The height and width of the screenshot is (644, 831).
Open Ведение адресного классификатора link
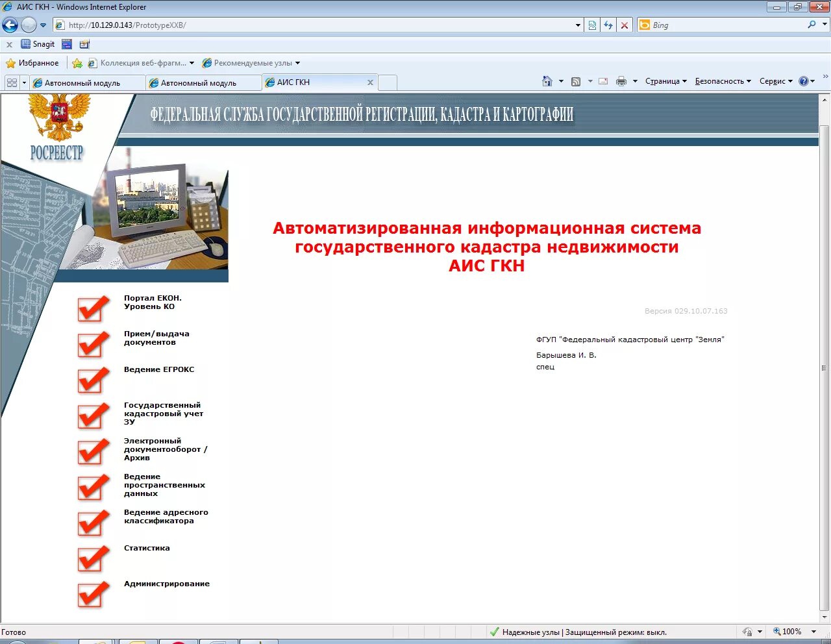coord(166,517)
